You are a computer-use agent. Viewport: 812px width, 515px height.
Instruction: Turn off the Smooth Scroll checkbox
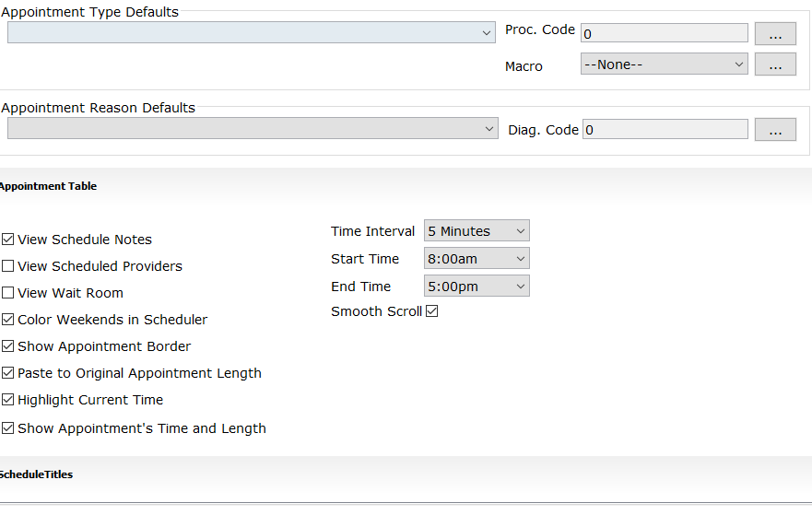pyautogui.click(x=432, y=311)
